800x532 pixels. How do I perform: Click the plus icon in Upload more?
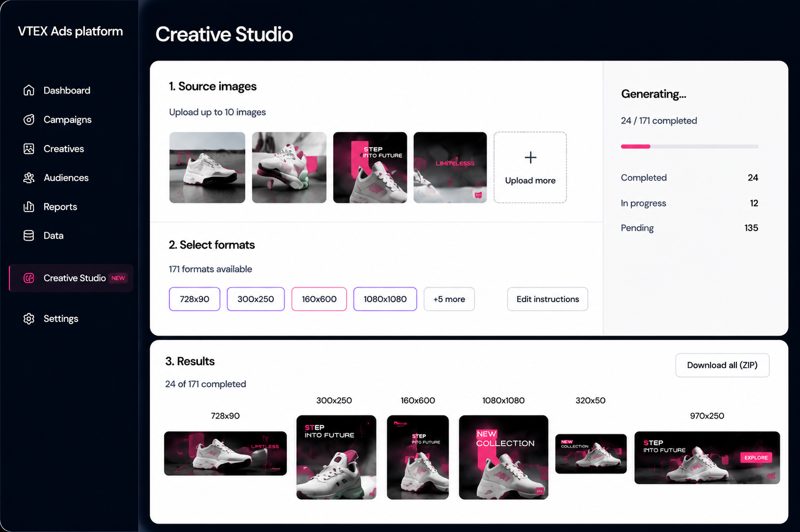(x=530, y=157)
